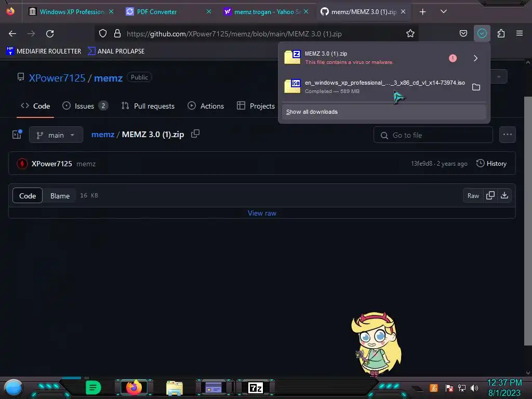Image resolution: width=532 pixels, height=399 pixels.
Task: Open the card-window app on the taskbar
Action: 214,388
